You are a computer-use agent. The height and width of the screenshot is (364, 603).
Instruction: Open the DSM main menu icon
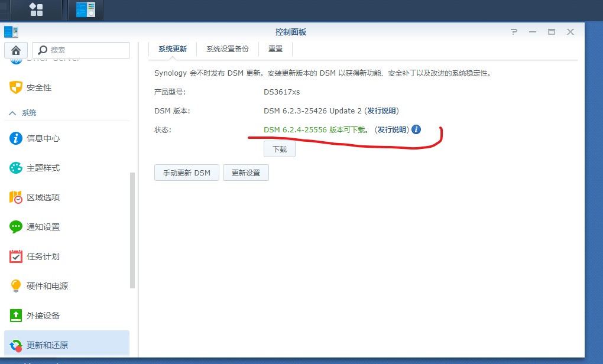(x=36, y=9)
